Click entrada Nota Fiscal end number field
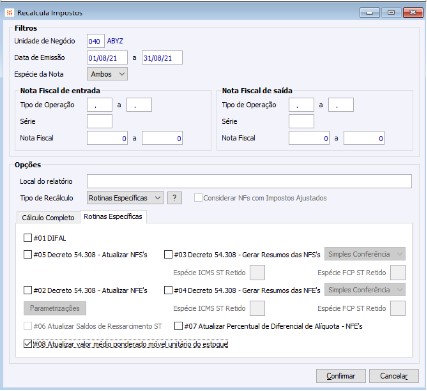 coord(162,138)
